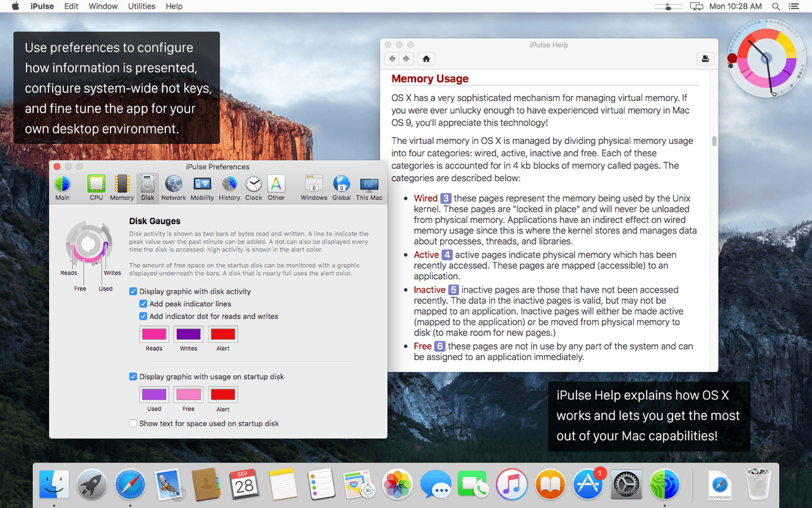812x508 pixels.
Task: Click the iPulse Help vertical scrollbar
Action: point(714,141)
